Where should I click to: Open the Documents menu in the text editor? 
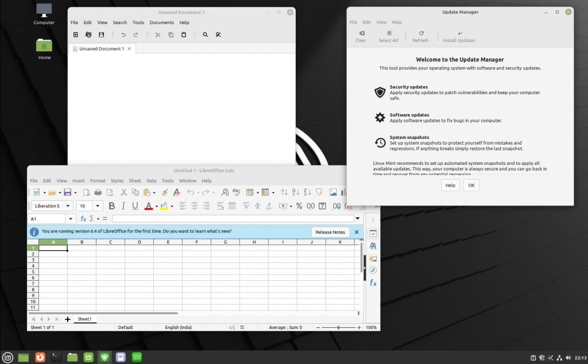coord(161,22)
